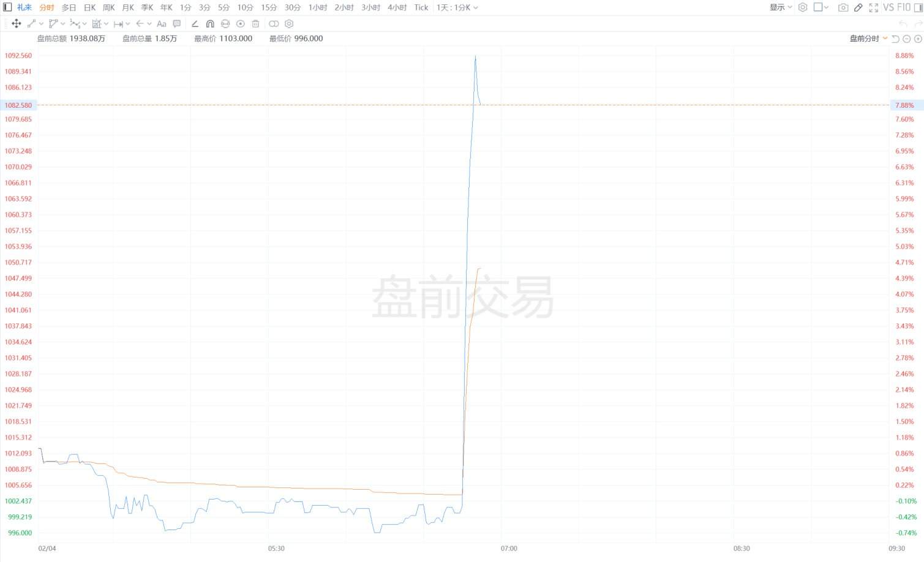Image resolution: width=924 pixels, height=562 pixels.
Task: Switch to the 日K tab
Action: (90, 7)
